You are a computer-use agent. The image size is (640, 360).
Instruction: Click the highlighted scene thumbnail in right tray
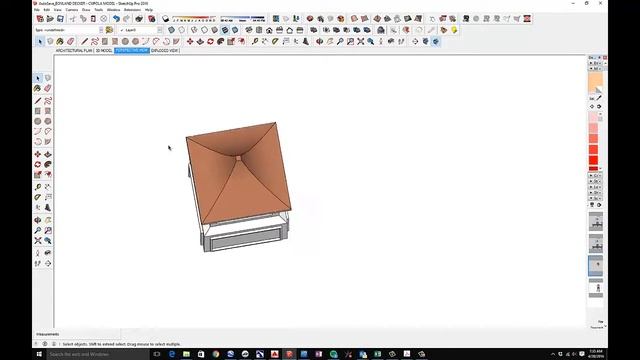pyautogui.click(x=596, y=265)
